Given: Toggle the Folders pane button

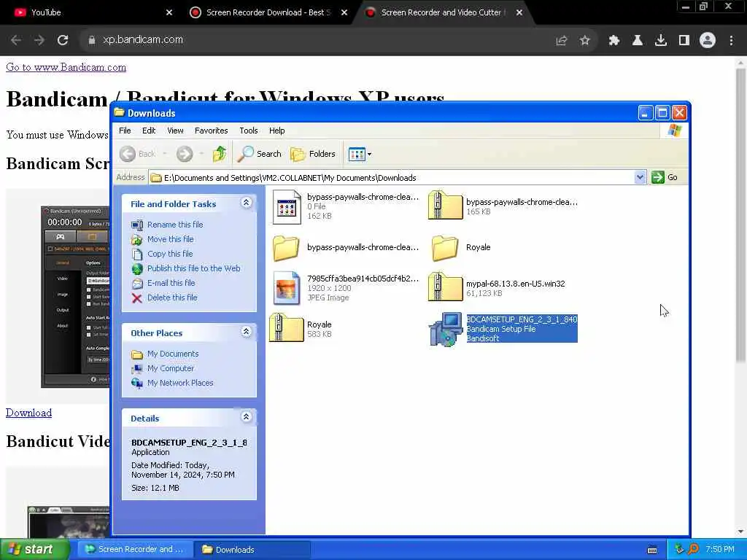Looking at the screenshot, I should click(312, 154).
